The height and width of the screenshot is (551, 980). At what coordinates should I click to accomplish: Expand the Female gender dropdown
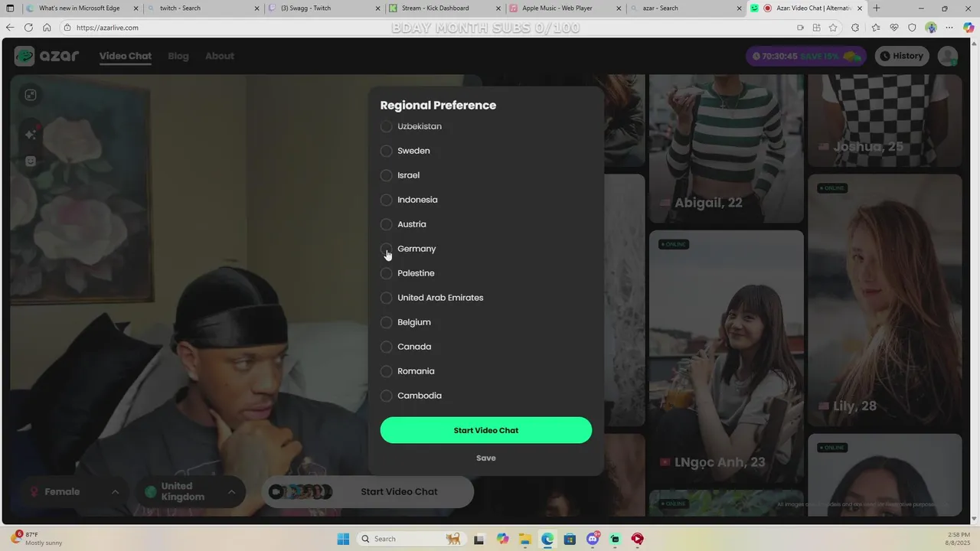coord(74,491)
